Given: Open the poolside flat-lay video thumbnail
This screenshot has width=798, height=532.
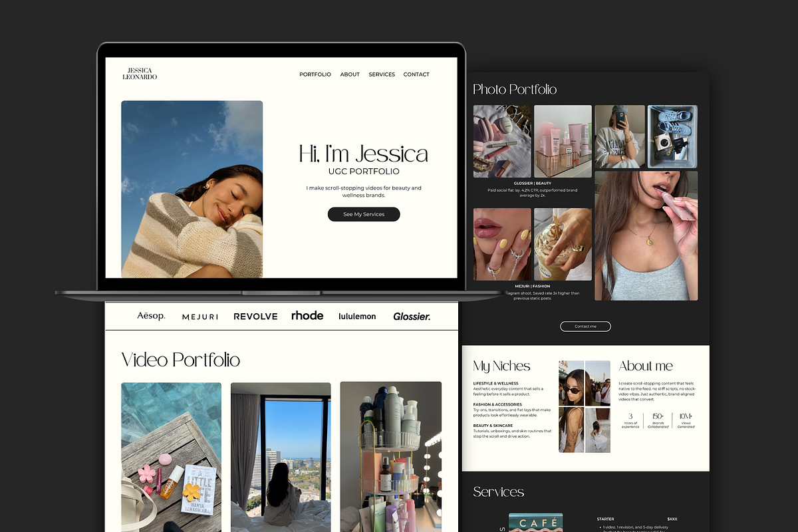Looking at the screenshot, I should (x=171, y=457).
